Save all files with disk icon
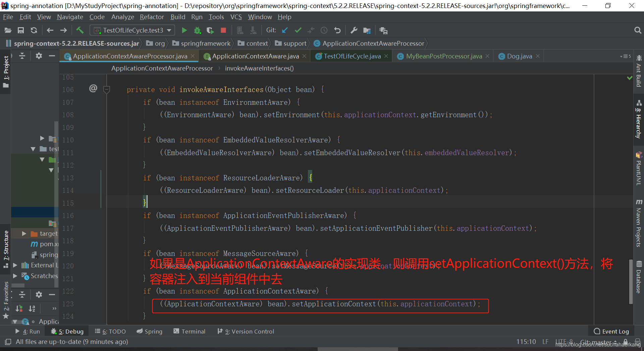Viewport: 644px width, 351px height. (x=21, y=31)
